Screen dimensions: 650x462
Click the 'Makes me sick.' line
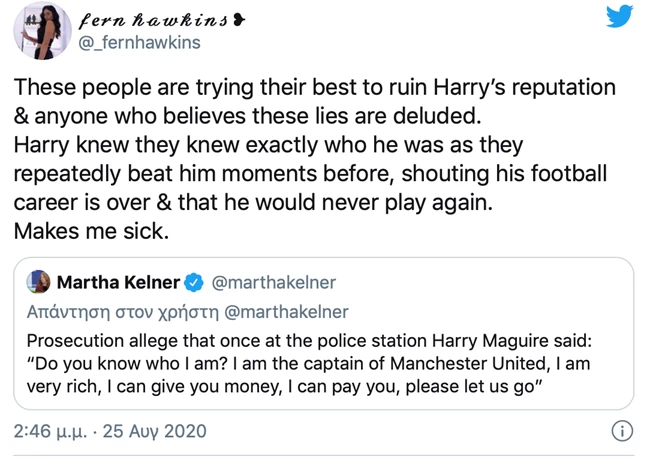91,231
